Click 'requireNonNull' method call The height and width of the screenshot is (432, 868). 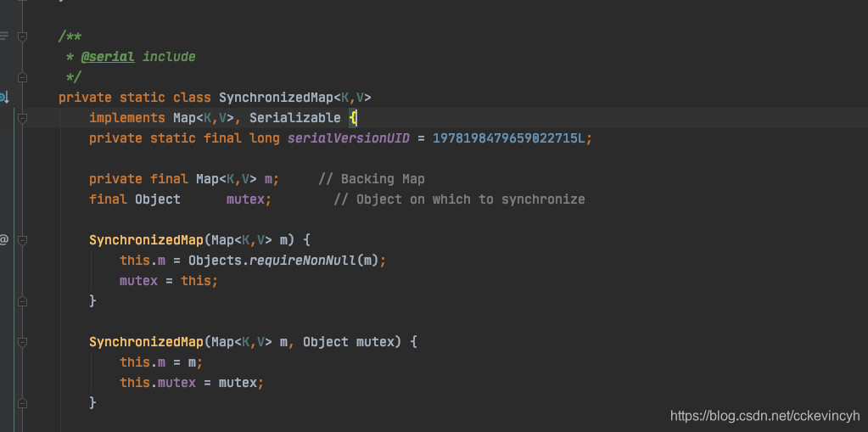point(303,261)
